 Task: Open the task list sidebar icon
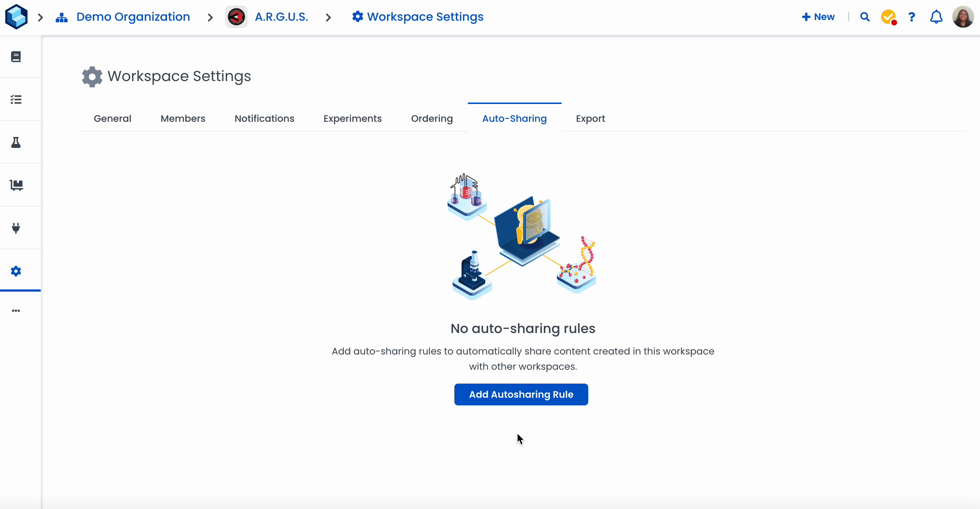point(16,100)
